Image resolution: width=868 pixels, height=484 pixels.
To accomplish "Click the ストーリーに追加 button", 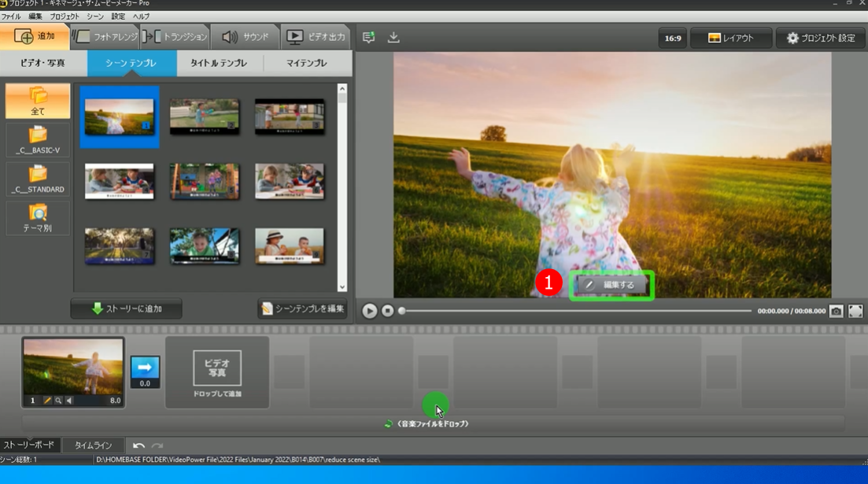I will pos(126,309).
